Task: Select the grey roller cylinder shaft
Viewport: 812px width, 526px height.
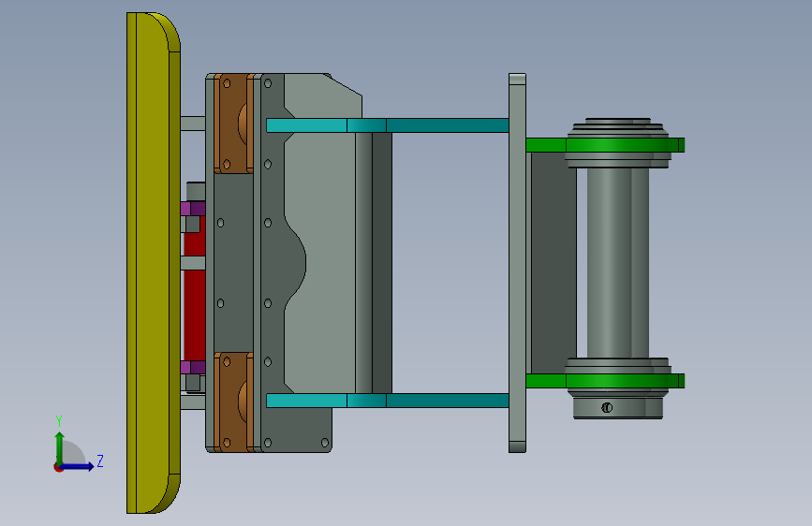Action: 618,263
